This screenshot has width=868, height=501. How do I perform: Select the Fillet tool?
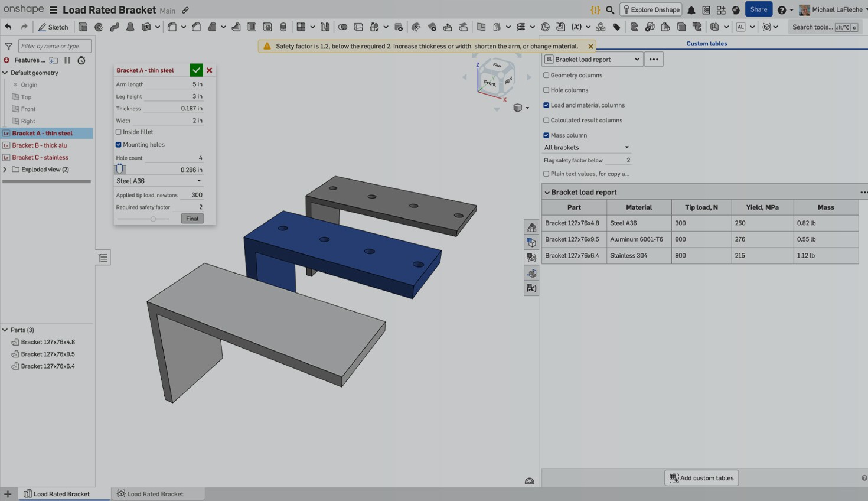coord(172,27)
